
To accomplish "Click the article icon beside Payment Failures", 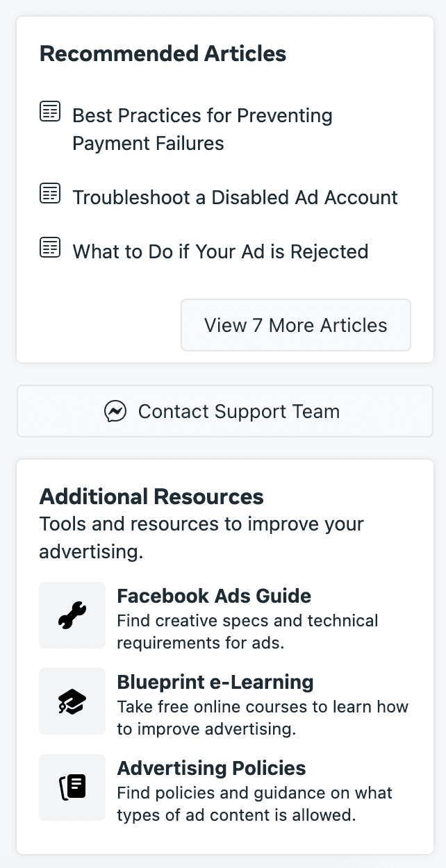I will click(50, 111).
